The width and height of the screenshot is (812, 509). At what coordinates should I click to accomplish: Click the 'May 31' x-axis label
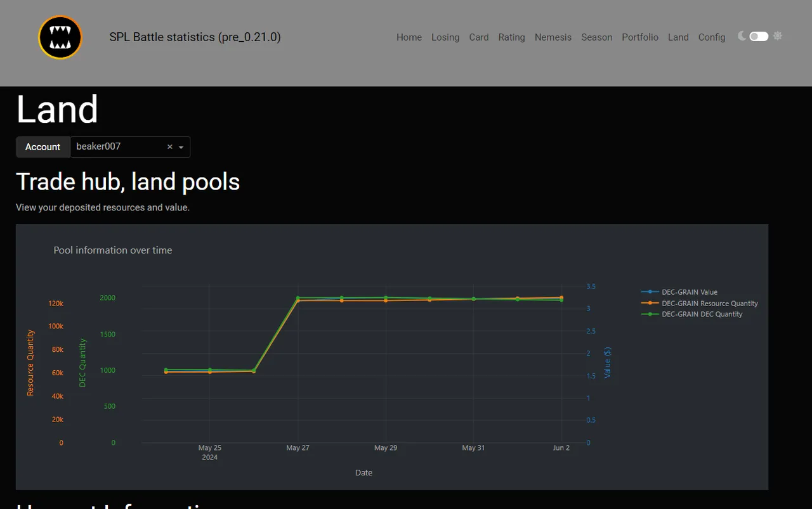pyautogui.click(x=473, y=448)
